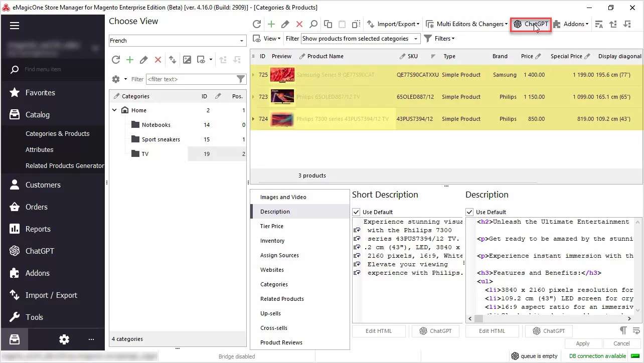Screen dimensions: 644x363
Task: Expand the Import/Export toolbar dropdown
Action: pyautogui.click(x=393, y=24)
